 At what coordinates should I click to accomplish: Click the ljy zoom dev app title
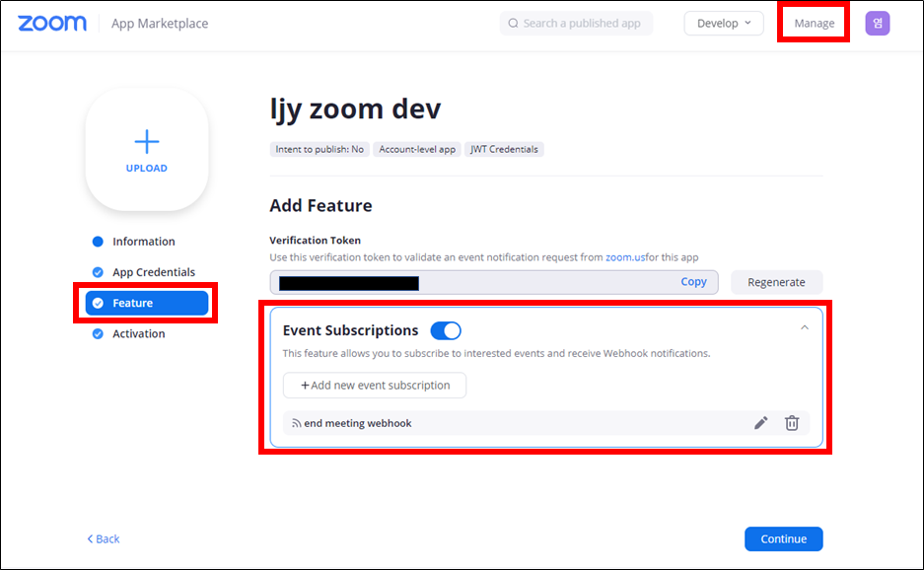[x=355, y=109]
